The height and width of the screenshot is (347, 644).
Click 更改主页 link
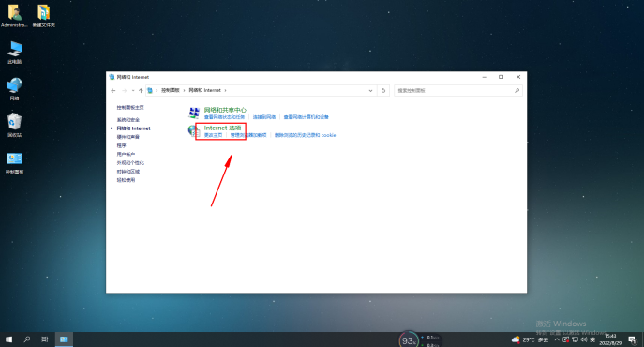pyautogui.click(x=213, y=135)
